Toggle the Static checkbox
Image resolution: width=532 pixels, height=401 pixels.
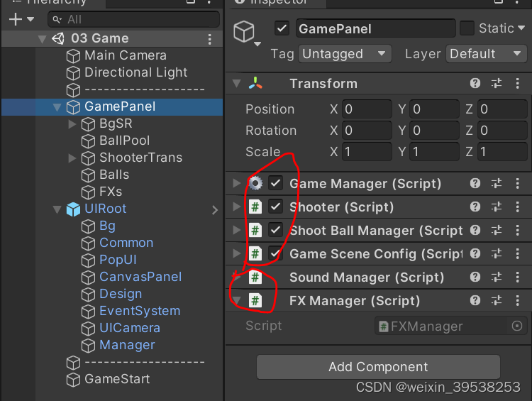(467, 28)
